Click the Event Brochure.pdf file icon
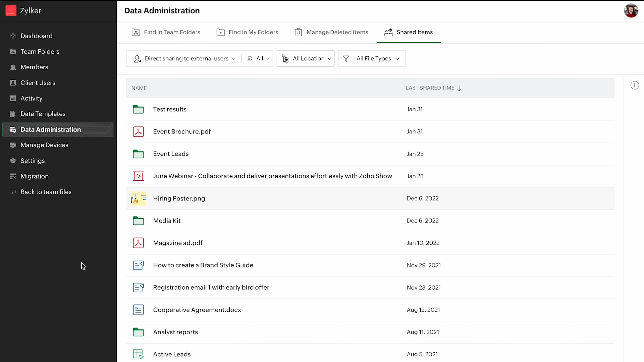The height and width of the screenshot is (362, 644). coord(138,132)
